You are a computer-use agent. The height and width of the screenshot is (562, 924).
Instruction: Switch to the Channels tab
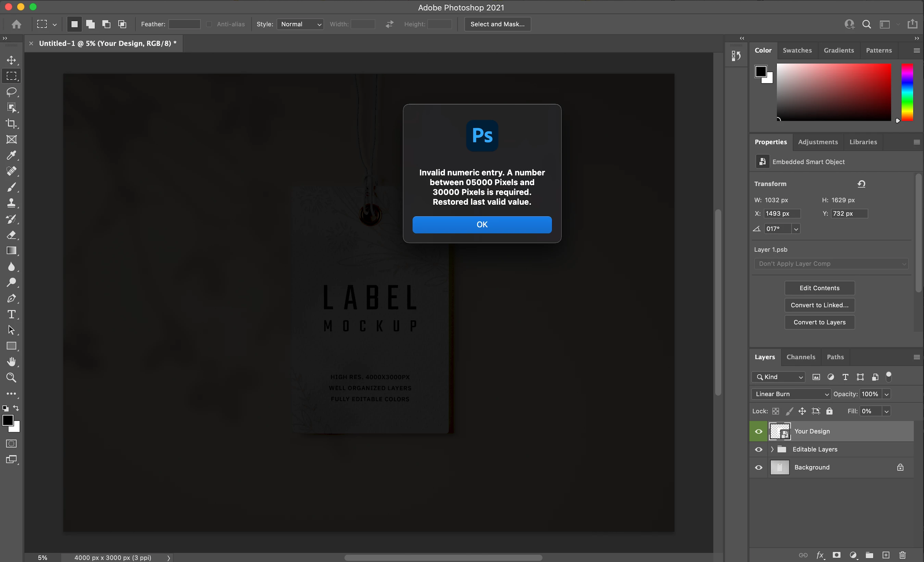(801, 357)
